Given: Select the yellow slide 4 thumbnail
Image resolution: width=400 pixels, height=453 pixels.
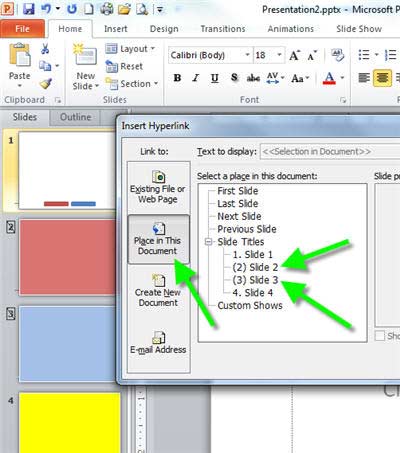Looking at the screenshot, I should click(70, 423).
